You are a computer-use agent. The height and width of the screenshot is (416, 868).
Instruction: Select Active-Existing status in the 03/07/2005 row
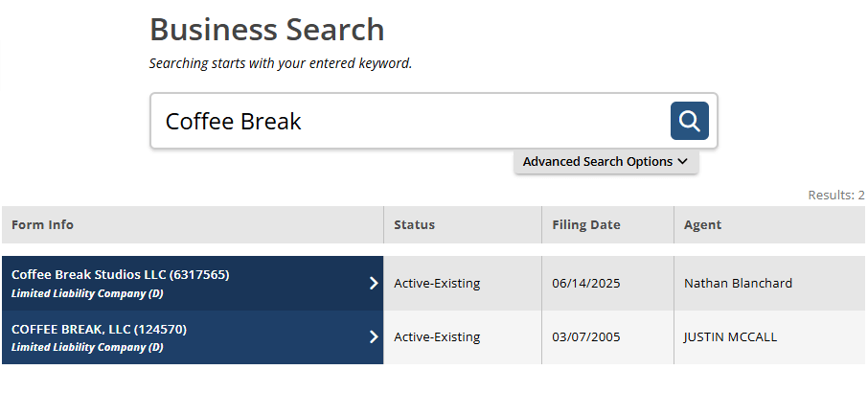click(437, 337)
